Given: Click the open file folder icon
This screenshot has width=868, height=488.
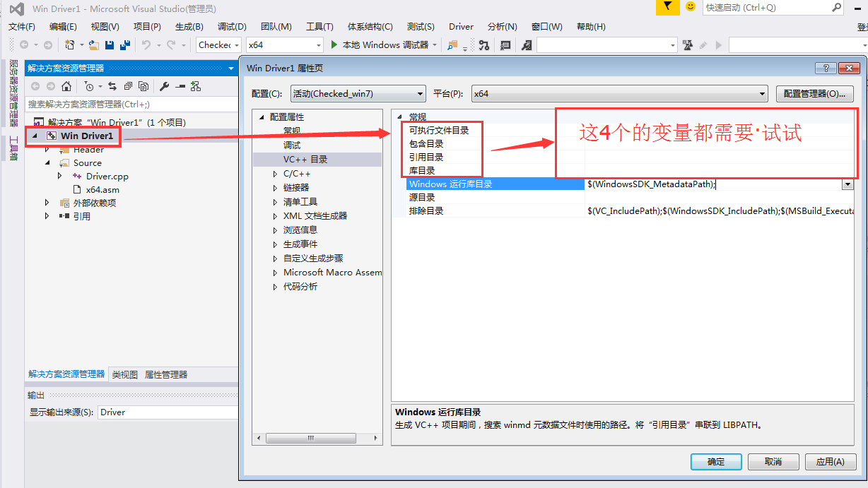Looking at the screenshot, I should 93,44.
